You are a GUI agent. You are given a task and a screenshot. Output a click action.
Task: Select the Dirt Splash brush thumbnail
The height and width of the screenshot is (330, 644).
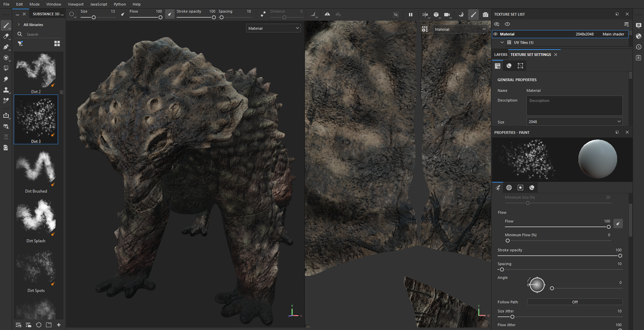pyautogui.click(x=36, y=218)
